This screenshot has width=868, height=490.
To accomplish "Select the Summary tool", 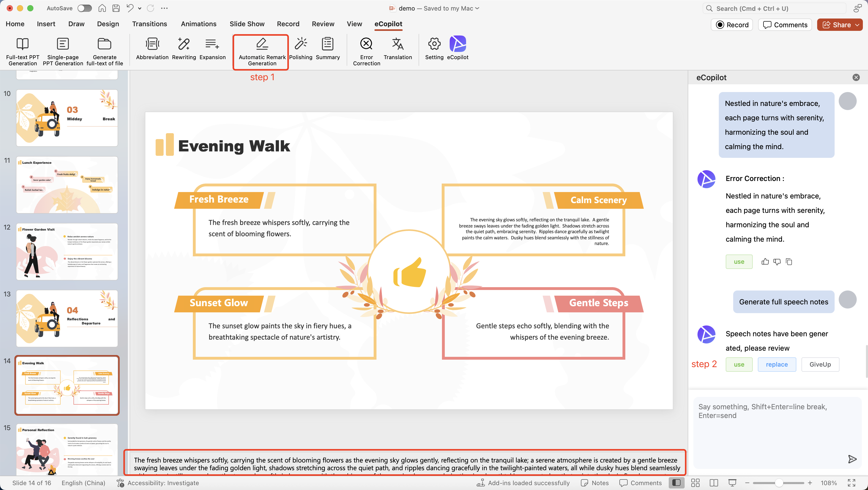I will click(327, 49).
